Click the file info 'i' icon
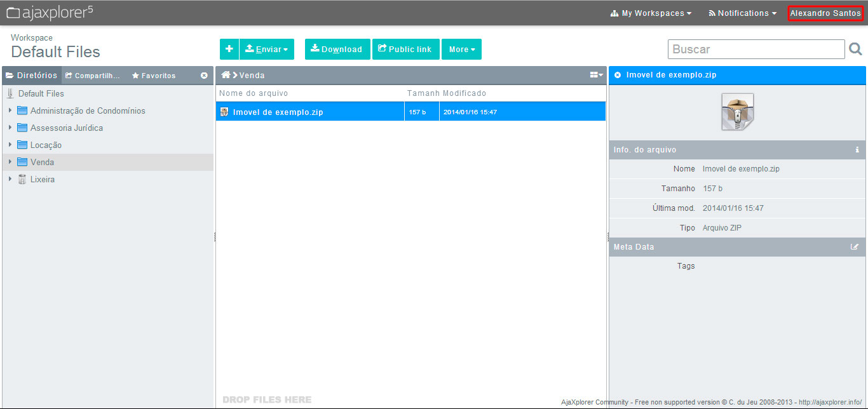868x409 pixels. [857, 150]
